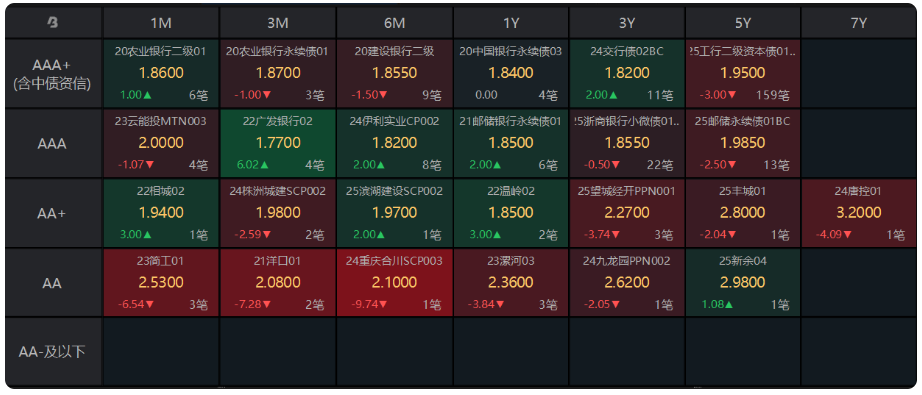
Task: Select the 1M maturity column header
Action: tap(161, 23)
